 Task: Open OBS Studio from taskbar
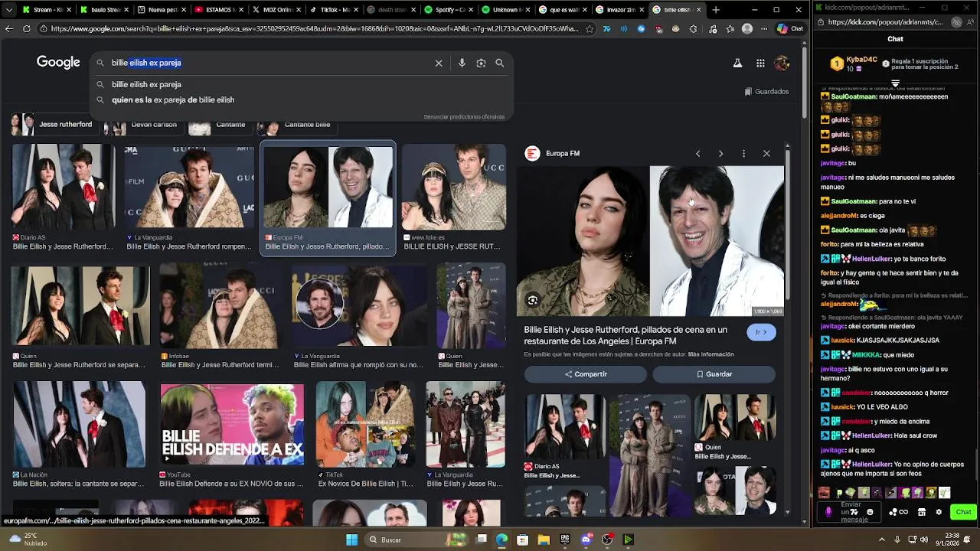tap(607, 540)
